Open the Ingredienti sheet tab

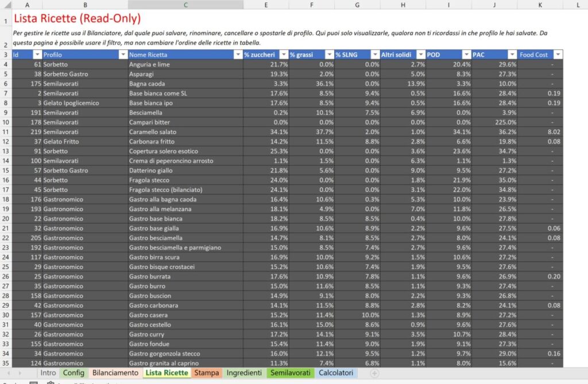(x=244, y=373)
